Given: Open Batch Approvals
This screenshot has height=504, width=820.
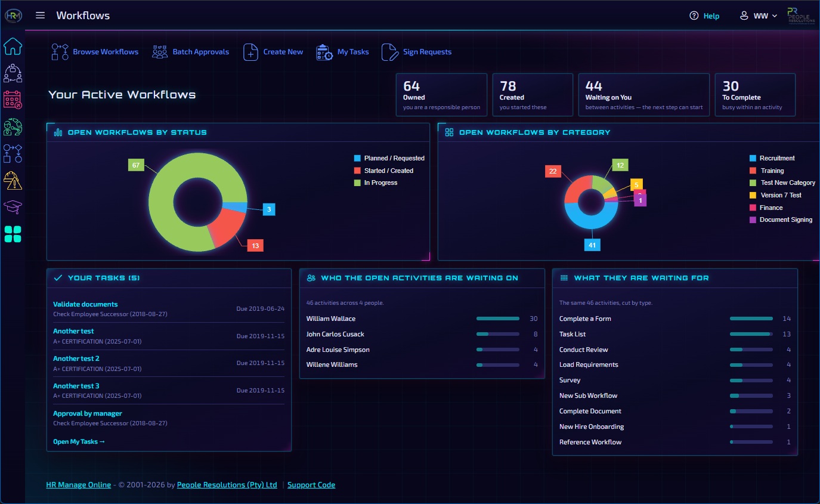Looking at the screenshot, I should click(x=201, y=52).
